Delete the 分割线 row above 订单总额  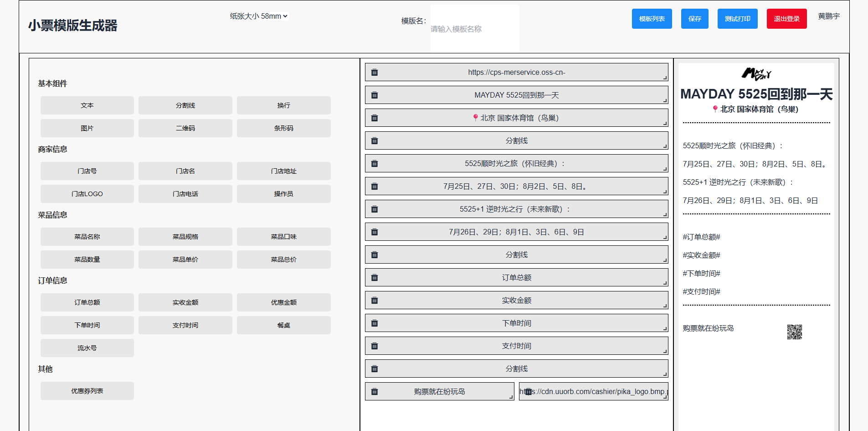click(375, 255)
